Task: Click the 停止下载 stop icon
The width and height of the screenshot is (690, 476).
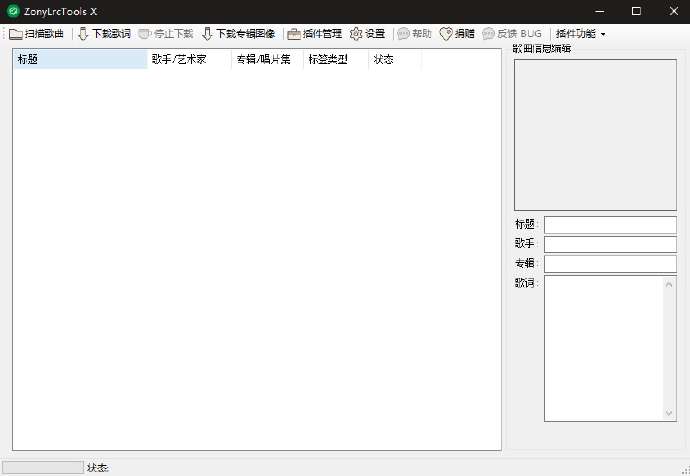Action: click(145, 34)
